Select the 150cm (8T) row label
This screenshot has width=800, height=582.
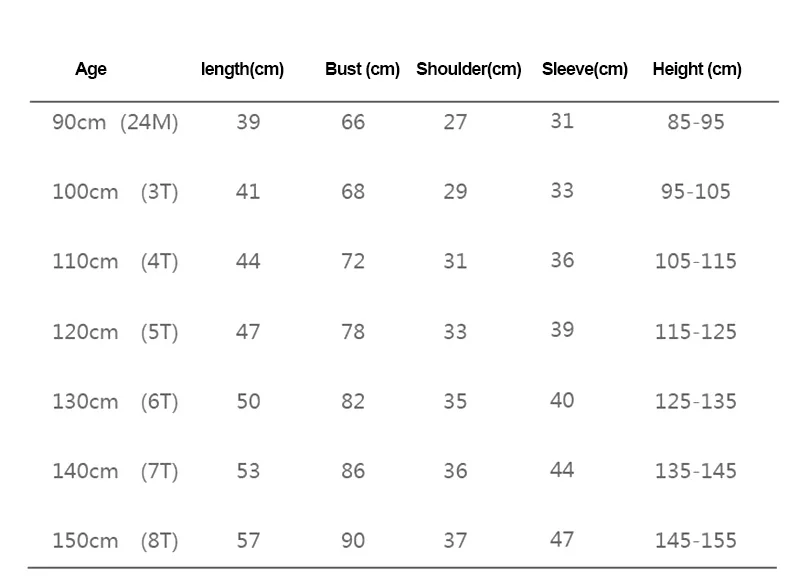point(115,541)
